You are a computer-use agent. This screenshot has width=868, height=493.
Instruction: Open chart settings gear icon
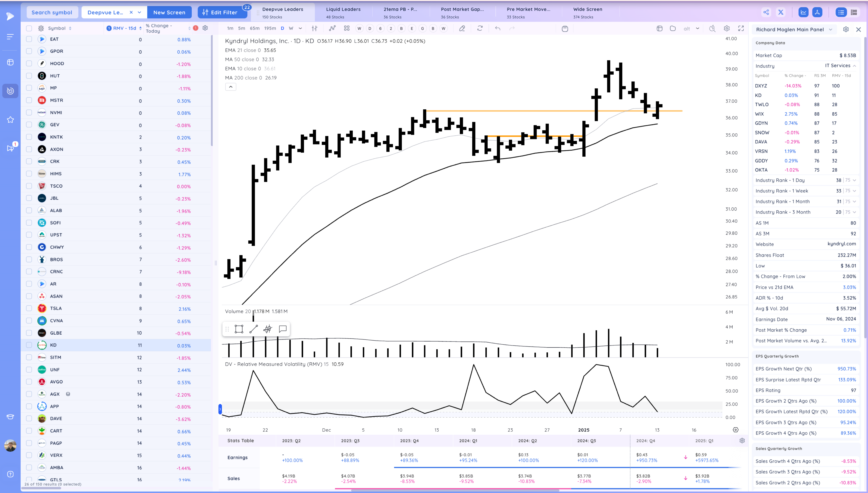pos(727,28)
